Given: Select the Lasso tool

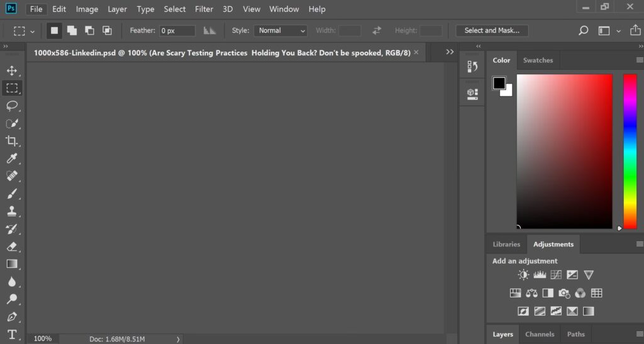Looking at the screenshot, I should [x=12, y=106].
